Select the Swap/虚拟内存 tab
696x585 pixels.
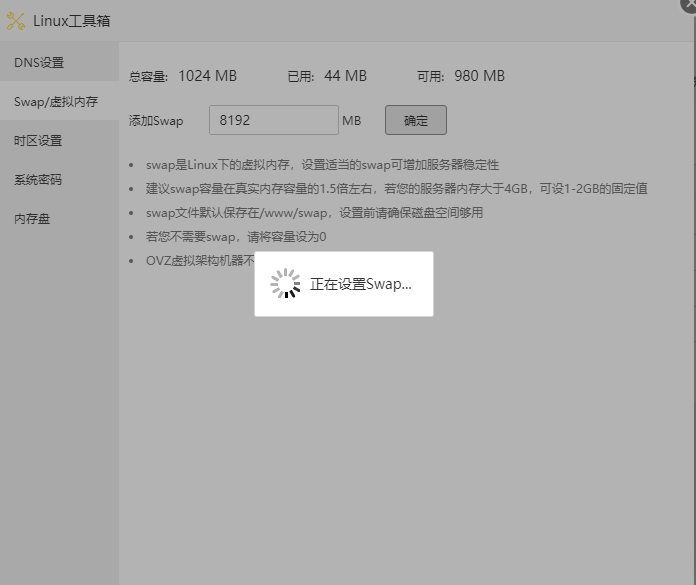[x=59, y=101]
